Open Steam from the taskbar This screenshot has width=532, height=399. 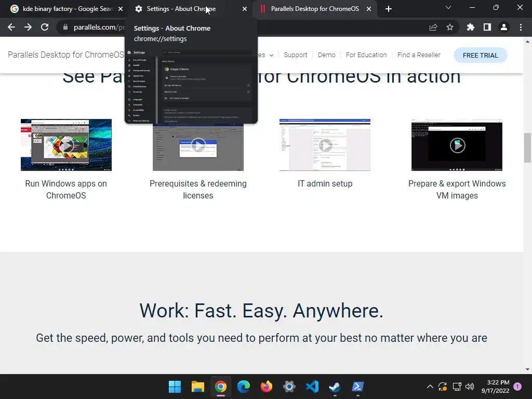click(335, 387)
